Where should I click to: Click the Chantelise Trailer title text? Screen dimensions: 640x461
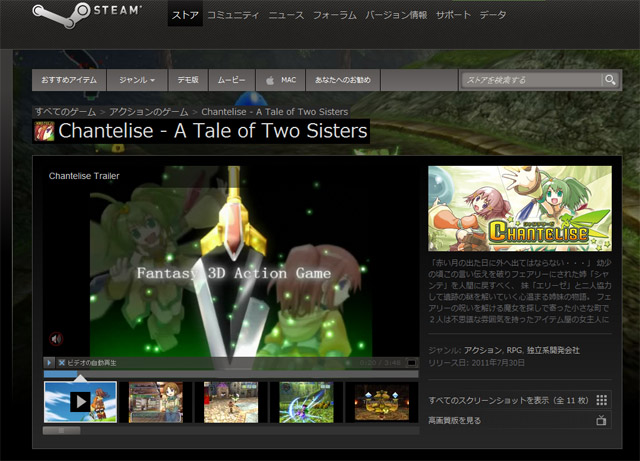pos(84,176)
